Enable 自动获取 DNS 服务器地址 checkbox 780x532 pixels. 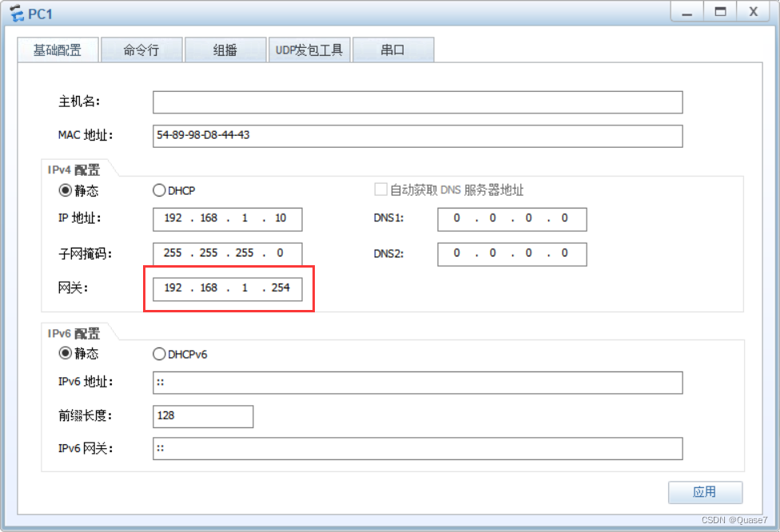[380, 189]
